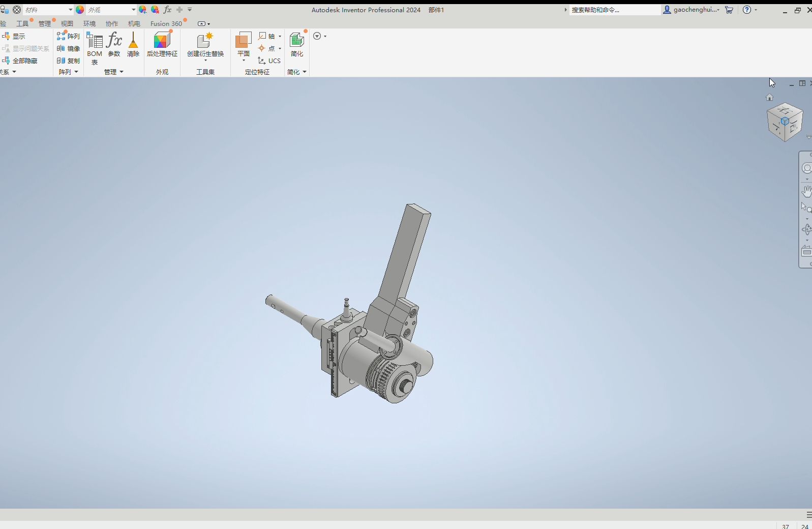This screenshot has width=812, height=529.
Task: Switch to the View (视图) ribbon tab
Action: 67,23
